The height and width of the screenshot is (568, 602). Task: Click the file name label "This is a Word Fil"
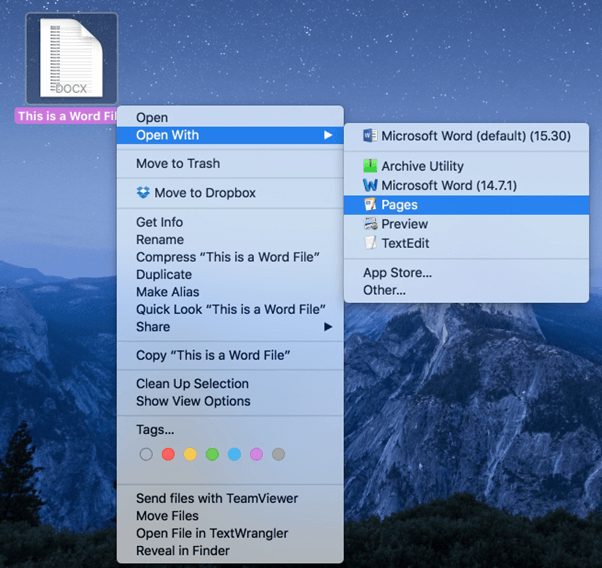click(66, 116)
